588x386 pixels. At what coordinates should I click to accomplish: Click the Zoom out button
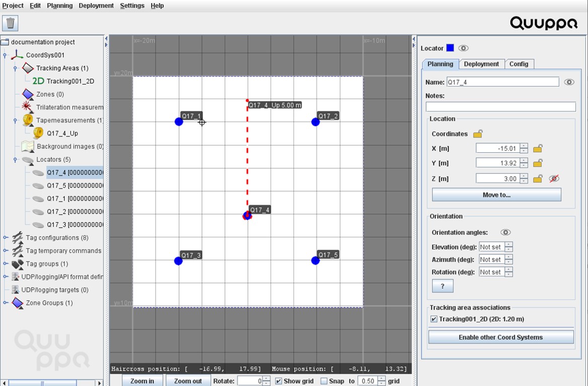(x=188, y=381)
